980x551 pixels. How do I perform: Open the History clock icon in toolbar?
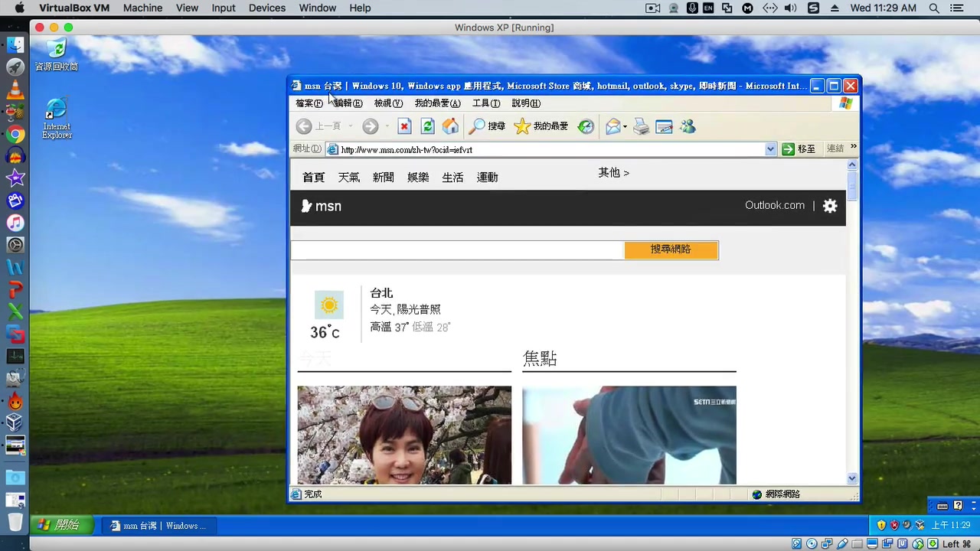586,126
